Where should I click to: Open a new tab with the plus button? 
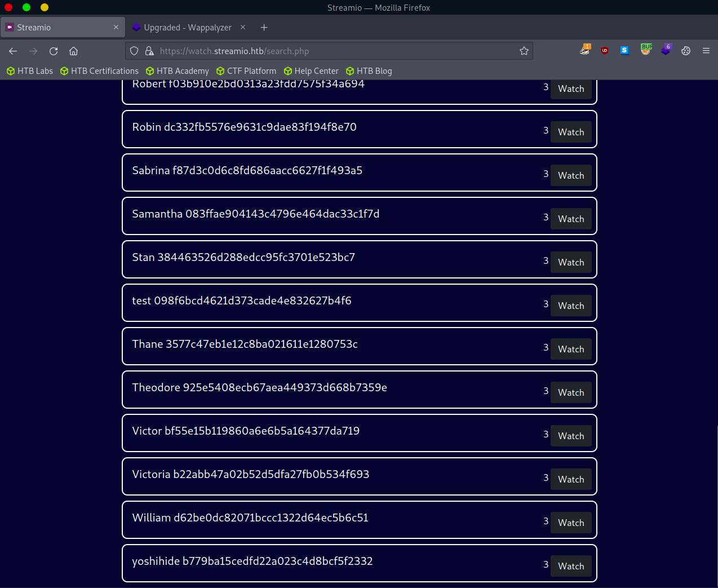pos(264,27)
